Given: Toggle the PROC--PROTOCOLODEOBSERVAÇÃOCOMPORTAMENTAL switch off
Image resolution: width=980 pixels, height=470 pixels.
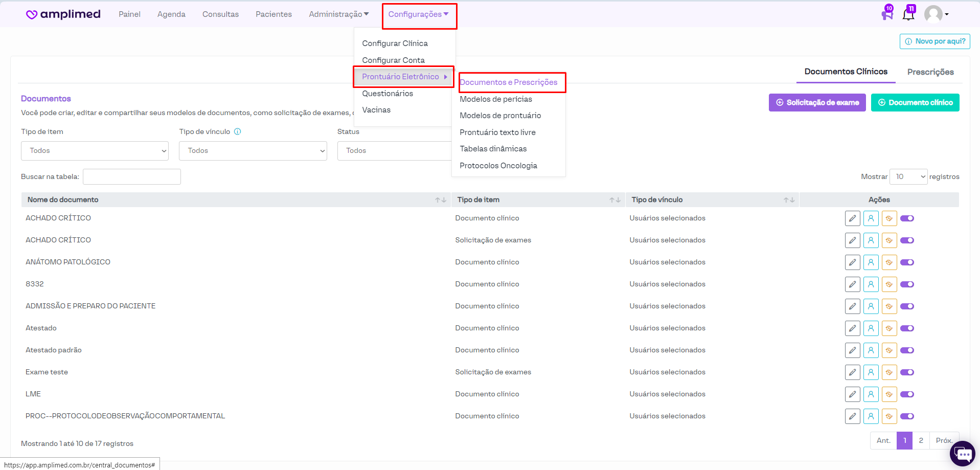Looking at the screenshot, I should click(907, 416).
